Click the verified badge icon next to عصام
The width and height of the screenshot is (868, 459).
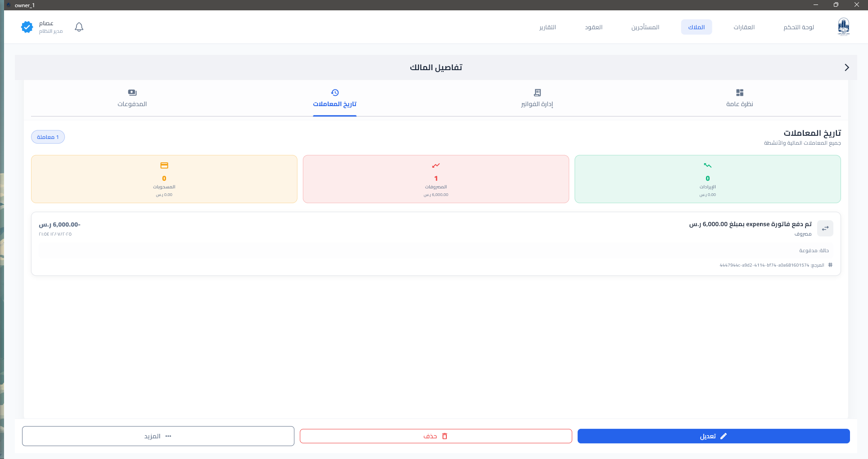[27, 27]
